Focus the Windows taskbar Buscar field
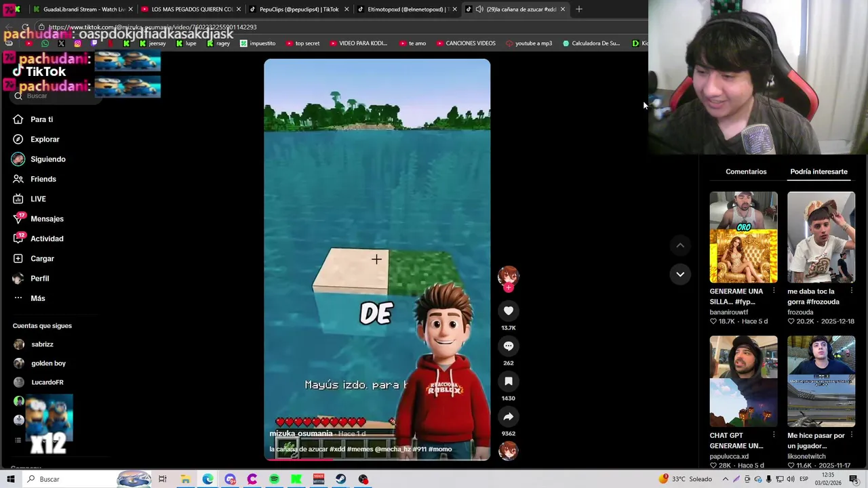868x488 pixels. pos(86,479)
